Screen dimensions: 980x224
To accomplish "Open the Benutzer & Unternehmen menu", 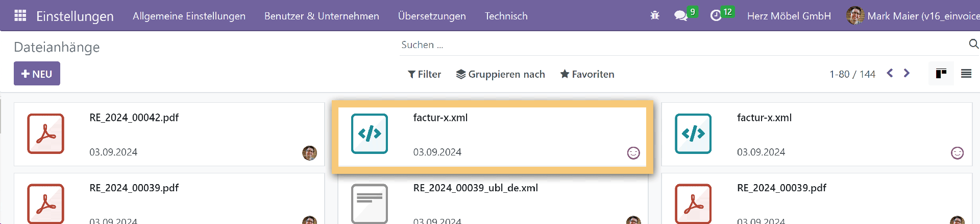I will click(x=322, y=16).
